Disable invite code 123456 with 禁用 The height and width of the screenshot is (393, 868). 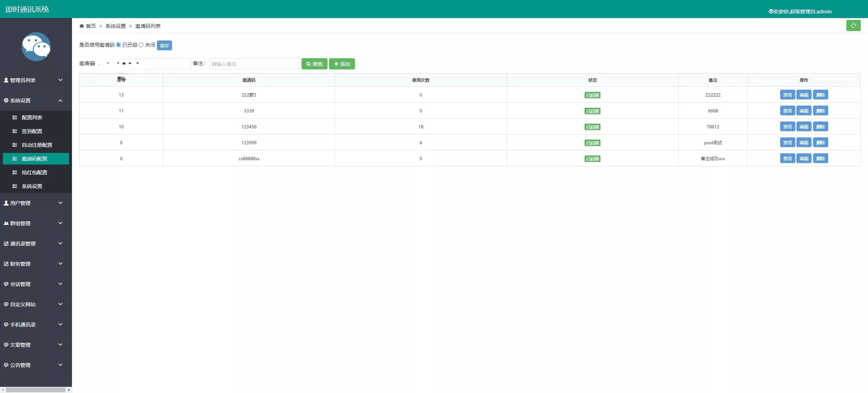coord(787,127)
